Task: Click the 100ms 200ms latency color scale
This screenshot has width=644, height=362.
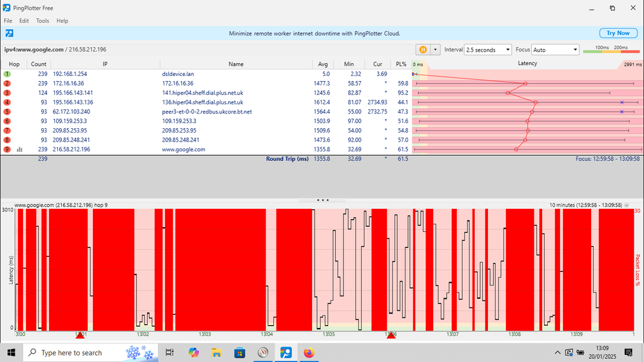Action: coord(610,50)
